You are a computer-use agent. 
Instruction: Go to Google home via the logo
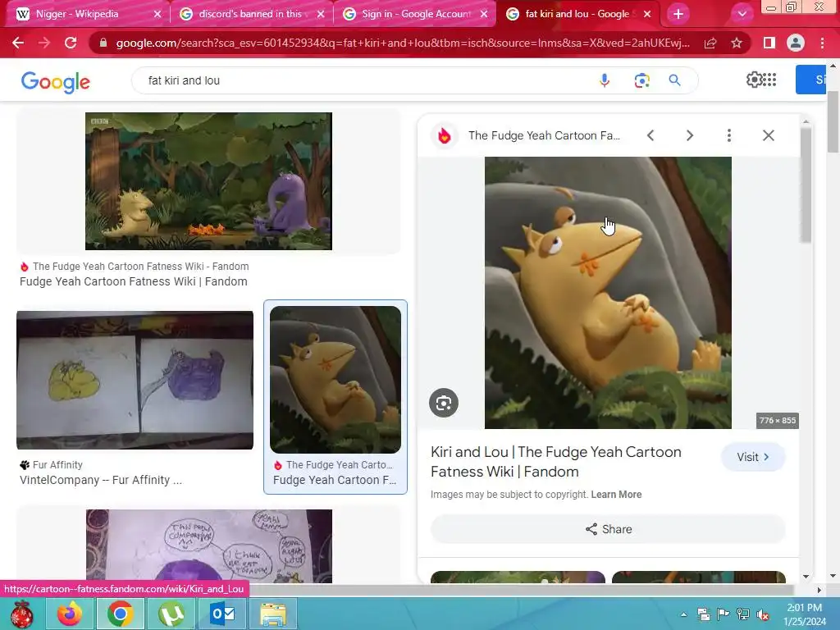pos(55,82)
